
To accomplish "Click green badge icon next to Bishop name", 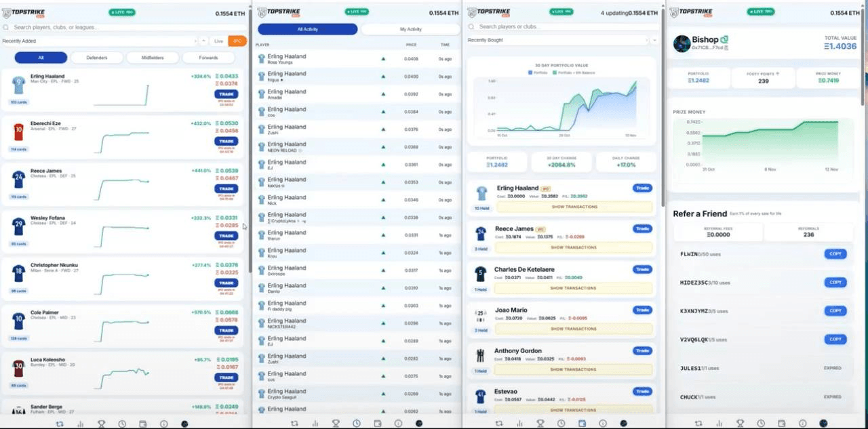I will 724,39.
